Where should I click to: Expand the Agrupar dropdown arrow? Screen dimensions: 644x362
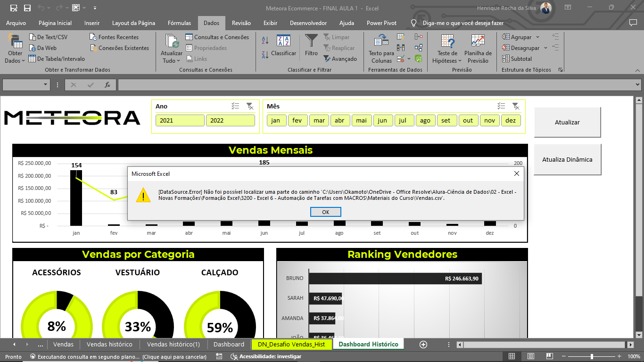(x=537, y=37)
